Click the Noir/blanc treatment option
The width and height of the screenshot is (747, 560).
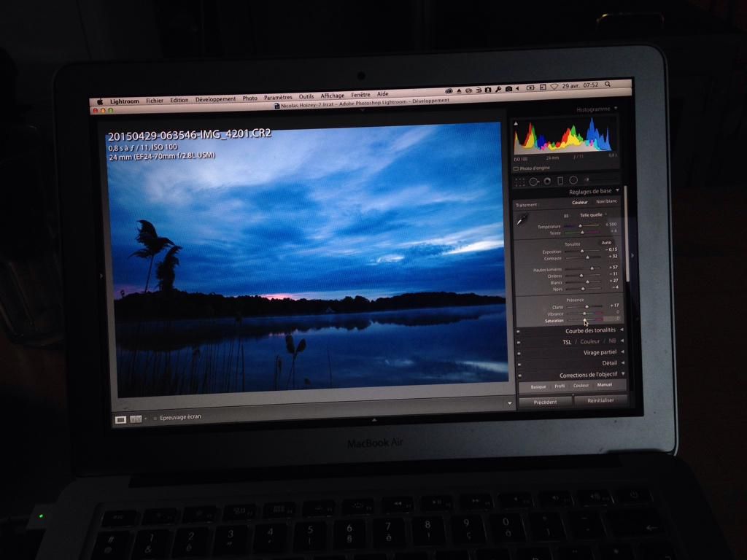pos(605,202)
